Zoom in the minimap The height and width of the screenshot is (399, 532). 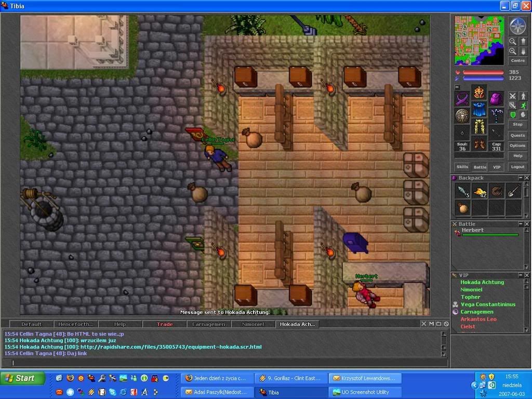click(513, 51)
